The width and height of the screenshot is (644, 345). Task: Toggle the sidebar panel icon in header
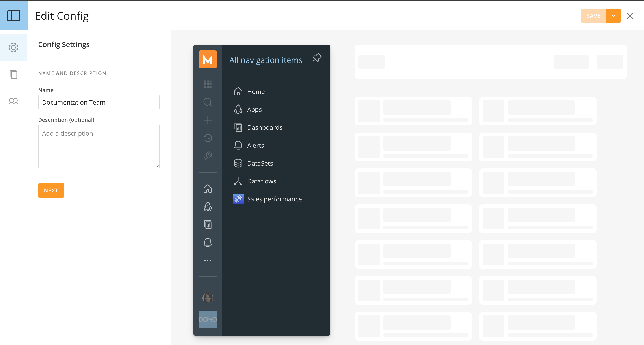pyautogui.click(x=14, y=16)
